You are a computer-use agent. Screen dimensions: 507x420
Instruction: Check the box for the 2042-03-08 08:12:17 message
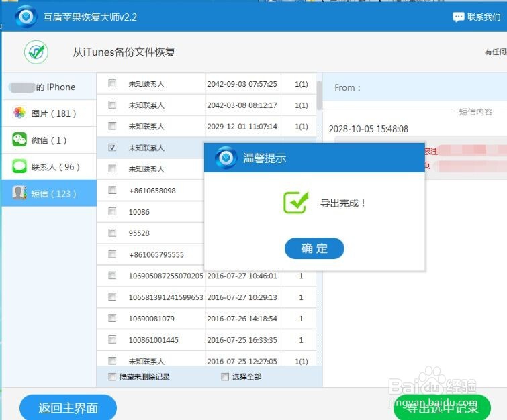pyautogui.click(x=112, y=105)
